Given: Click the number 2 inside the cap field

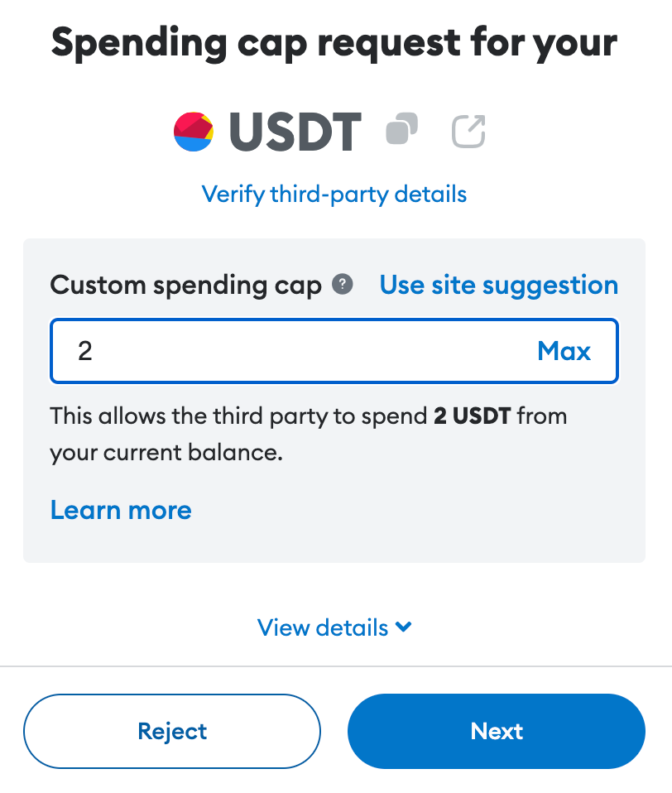Looking at the screenshot, I should (x=85, y=351).
